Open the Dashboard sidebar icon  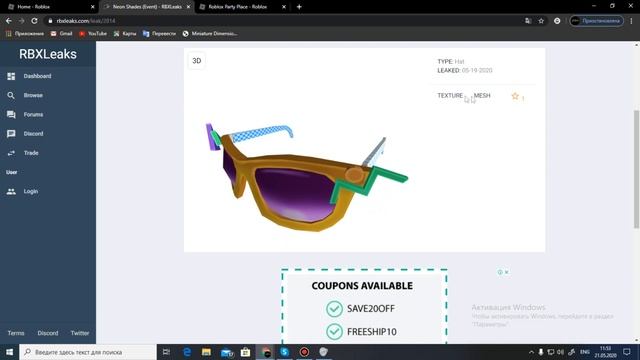click(11, 76)
